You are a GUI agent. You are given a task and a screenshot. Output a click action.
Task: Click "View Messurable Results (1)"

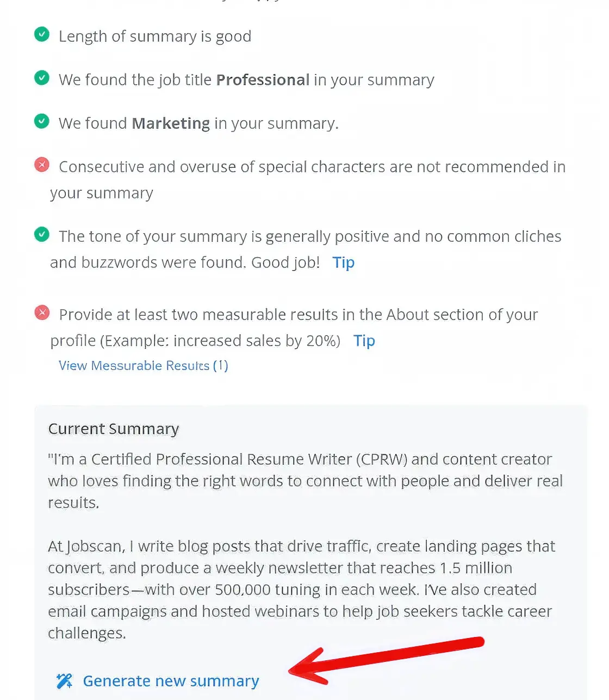click(x=143, y=365)
